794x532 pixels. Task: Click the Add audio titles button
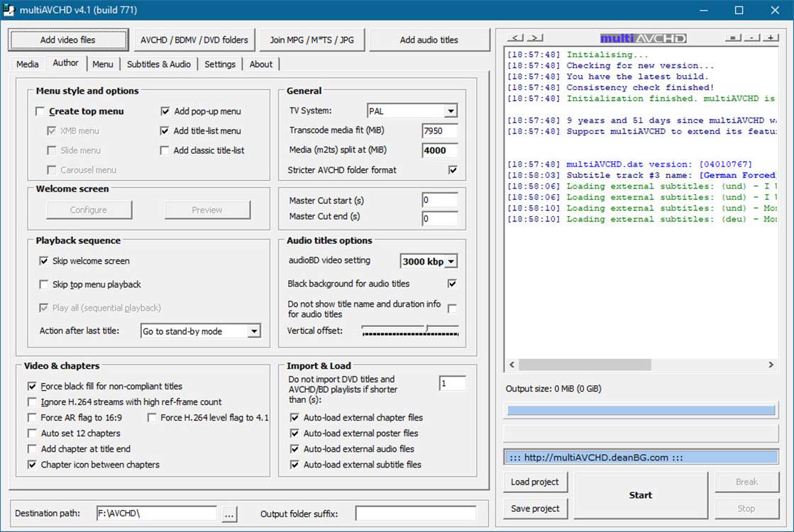click(x=429, y=40)
